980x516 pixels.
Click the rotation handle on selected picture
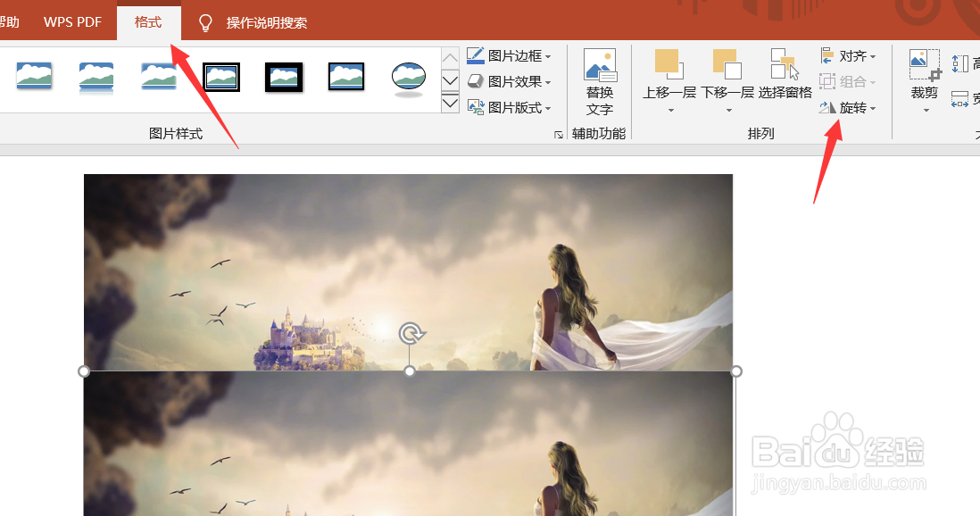[411, 333]
